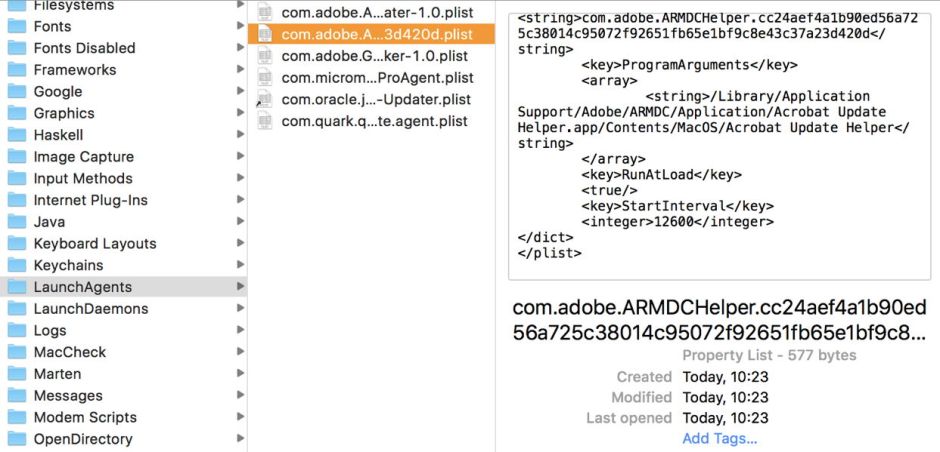
Task: Click the Input Methods folder icon
Action: pyautogui.click(x=16, y=178)
